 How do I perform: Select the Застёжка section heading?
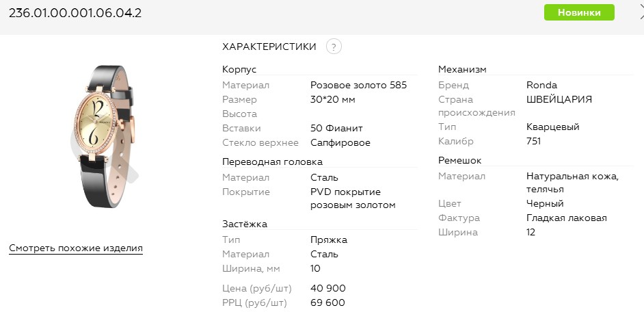[x=244, y=224]
